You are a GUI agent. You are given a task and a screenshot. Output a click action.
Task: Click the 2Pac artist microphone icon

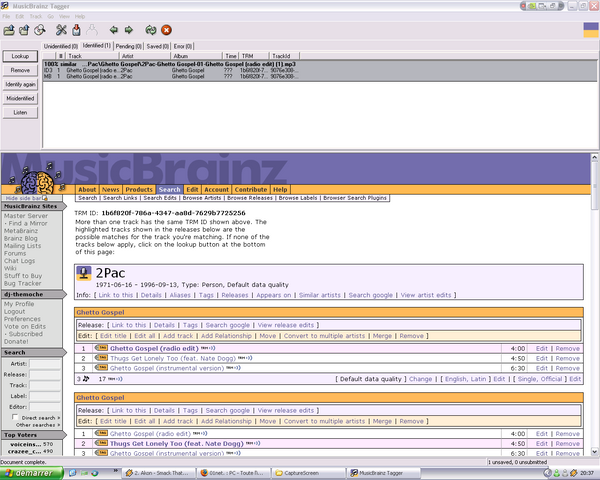pos(84,273)
